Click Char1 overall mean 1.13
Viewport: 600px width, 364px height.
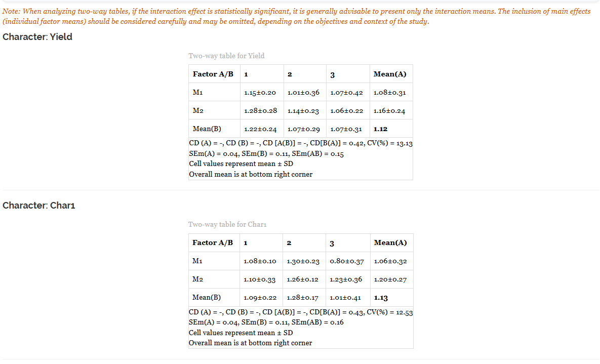pos(381,298)
